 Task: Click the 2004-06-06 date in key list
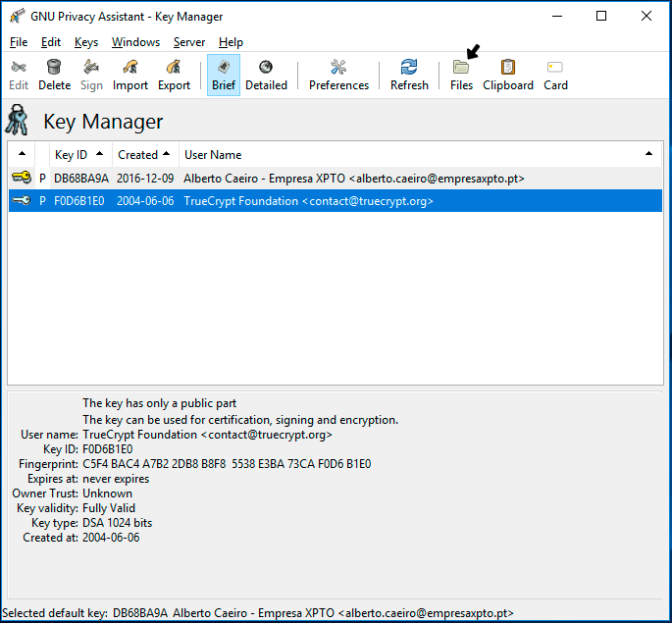[x=145, y=201]
